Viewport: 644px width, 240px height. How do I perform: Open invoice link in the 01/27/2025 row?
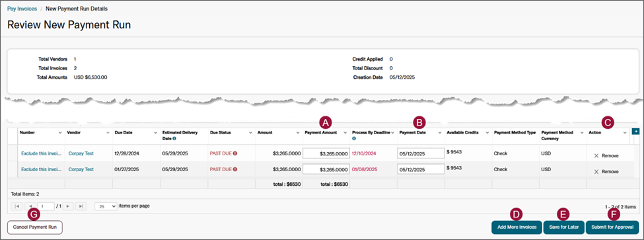[x=41, y=169]
